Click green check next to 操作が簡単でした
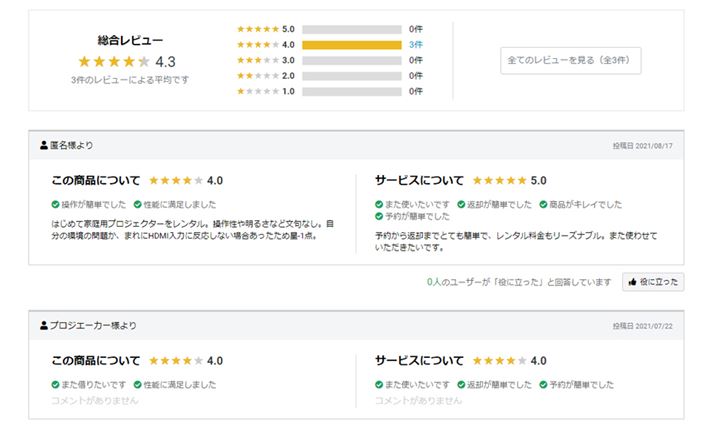715x427 pixels. (x=55, y=204)
